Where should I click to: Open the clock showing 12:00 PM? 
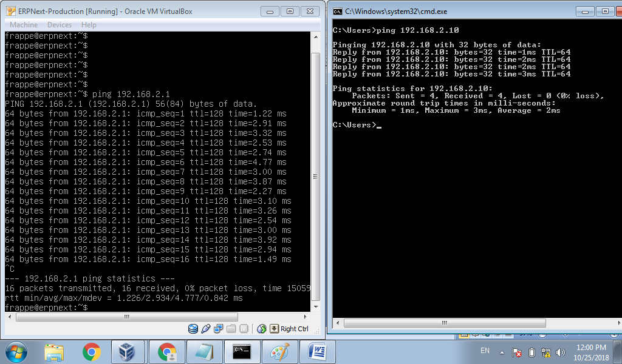pyautogui.click(x=591, y=352)
